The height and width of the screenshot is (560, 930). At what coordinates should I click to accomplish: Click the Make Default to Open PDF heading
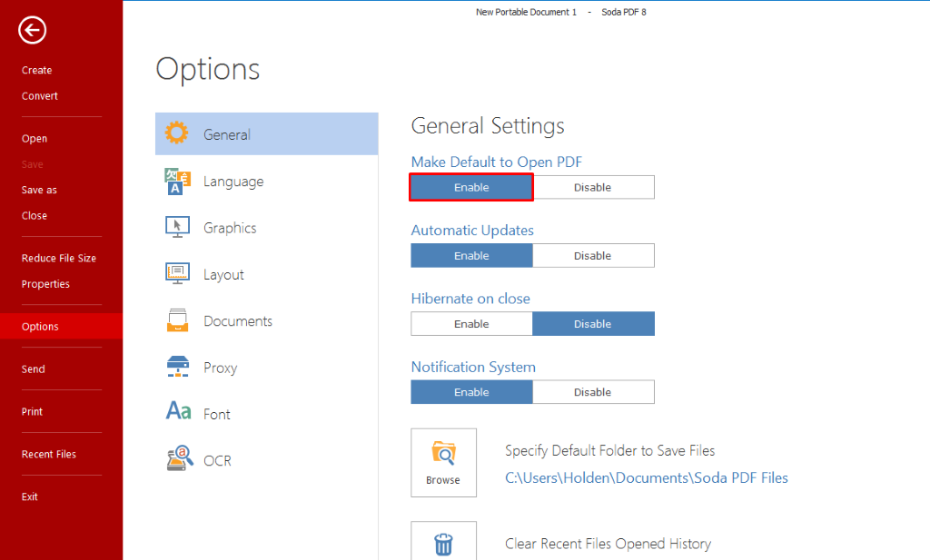point(497,162)
